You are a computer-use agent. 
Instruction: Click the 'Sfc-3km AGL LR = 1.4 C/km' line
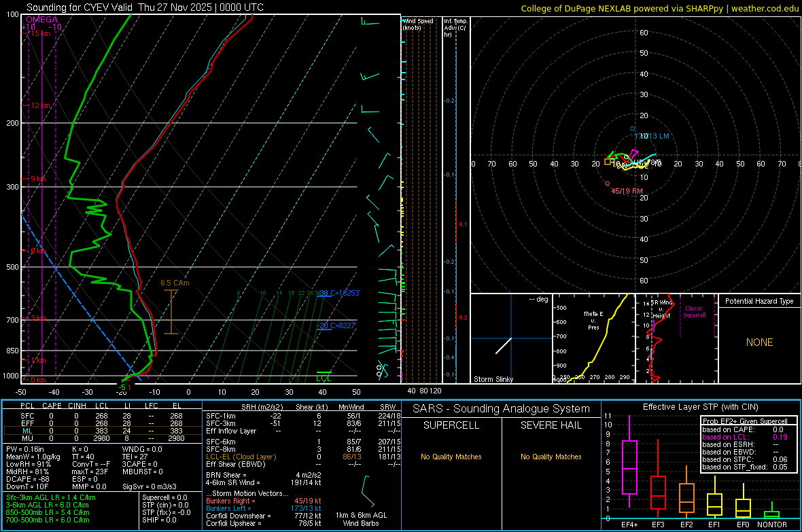pos(51,498)
